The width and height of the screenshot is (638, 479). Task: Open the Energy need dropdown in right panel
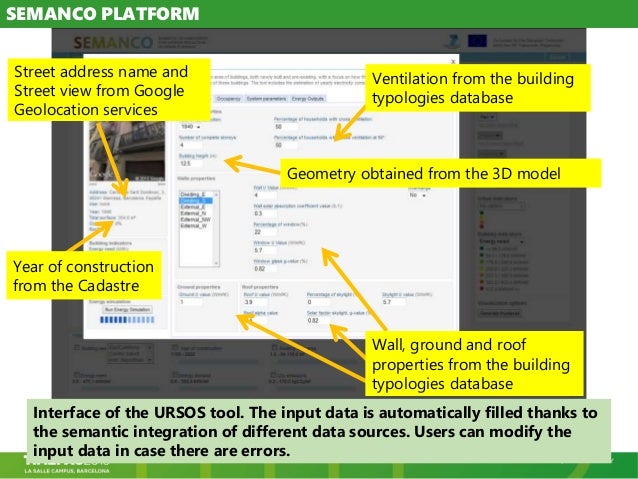(501, 241)
